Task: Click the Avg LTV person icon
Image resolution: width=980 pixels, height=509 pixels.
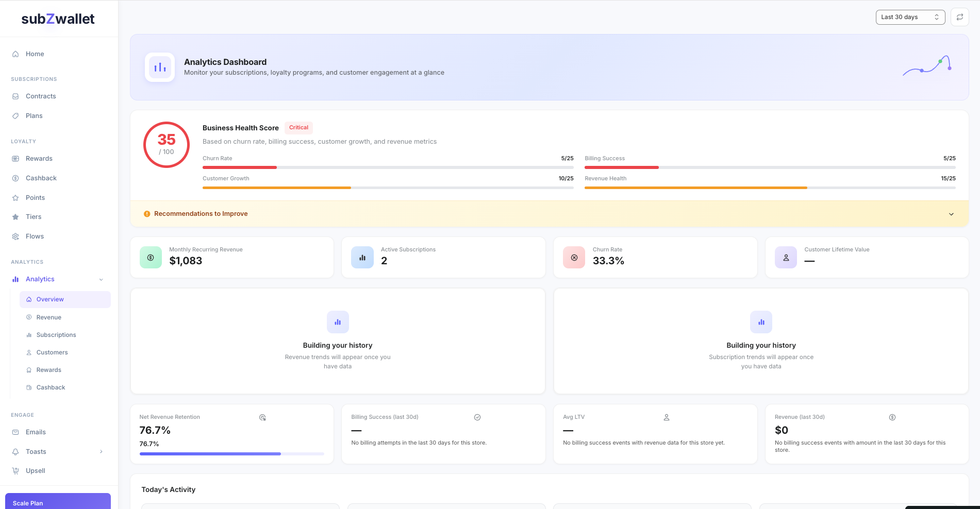Action: pos(667,417)
